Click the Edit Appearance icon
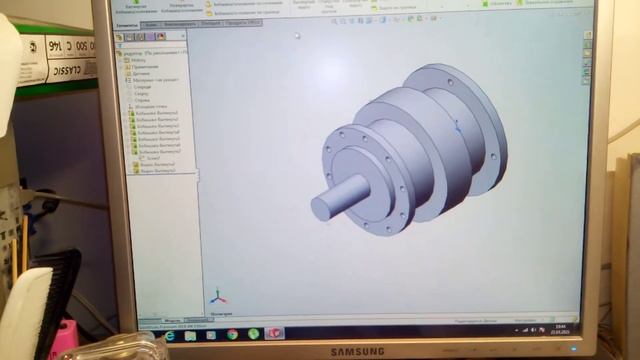This screenshot has width=640, height=360. coord(411,19)
